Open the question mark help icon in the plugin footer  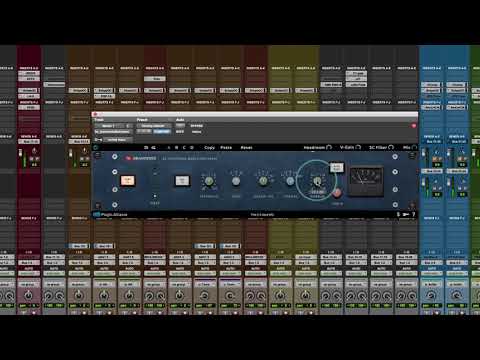(x=414, y=214)
